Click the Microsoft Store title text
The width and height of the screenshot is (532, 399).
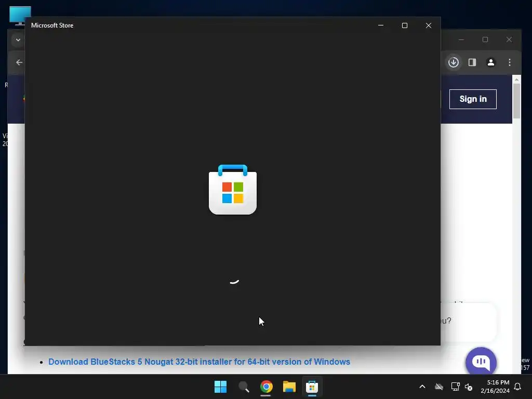click(52, 25)
